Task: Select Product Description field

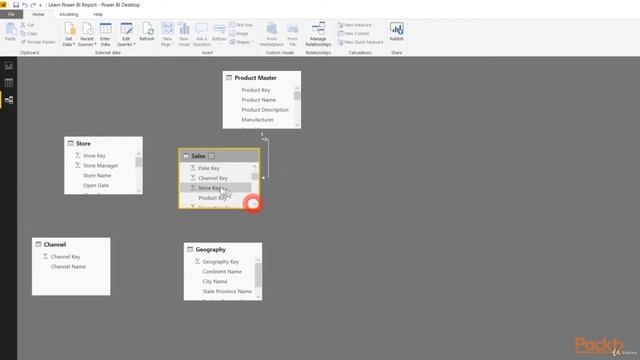Action: coord(265,110)
